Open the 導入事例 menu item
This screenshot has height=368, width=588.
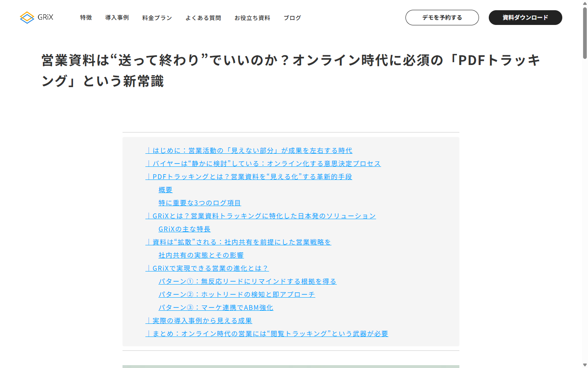[117, 18]
